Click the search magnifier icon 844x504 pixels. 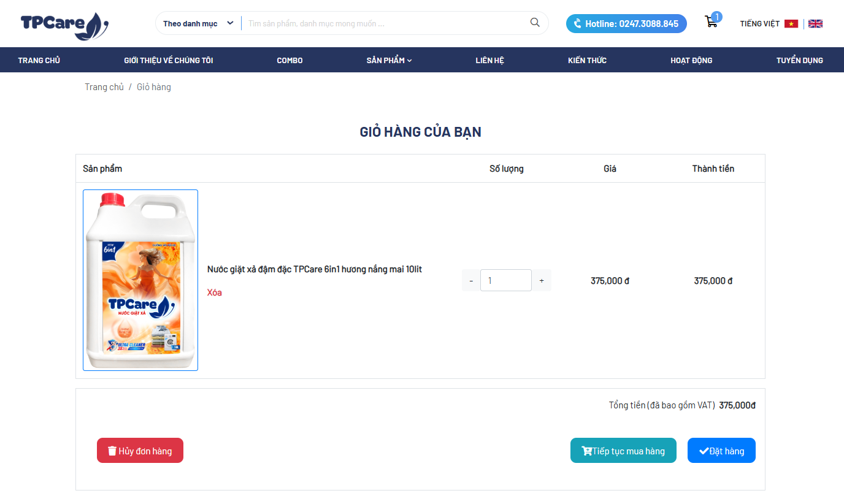(x=535, y=23)
